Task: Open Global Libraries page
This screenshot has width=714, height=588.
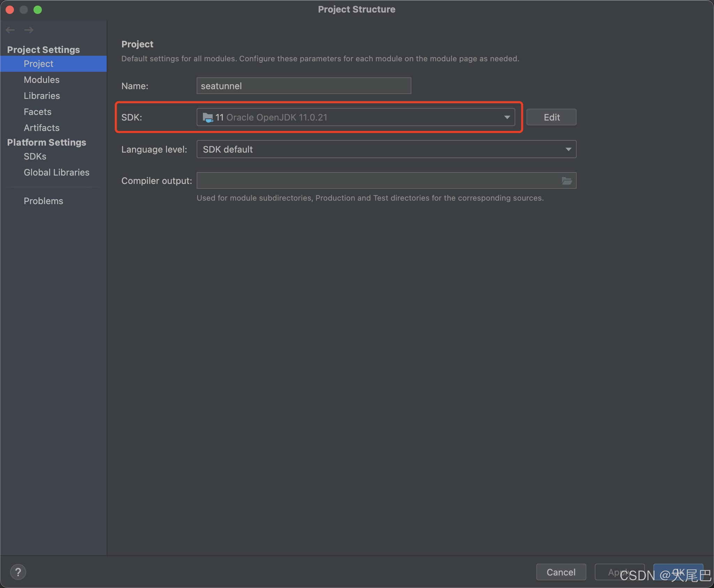Action: (56, 172)
